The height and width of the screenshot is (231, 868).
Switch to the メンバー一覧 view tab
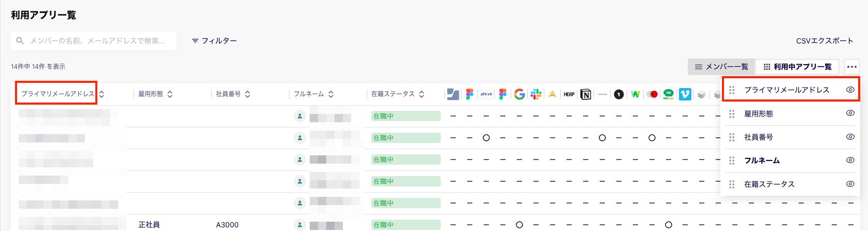coord(721,67)
